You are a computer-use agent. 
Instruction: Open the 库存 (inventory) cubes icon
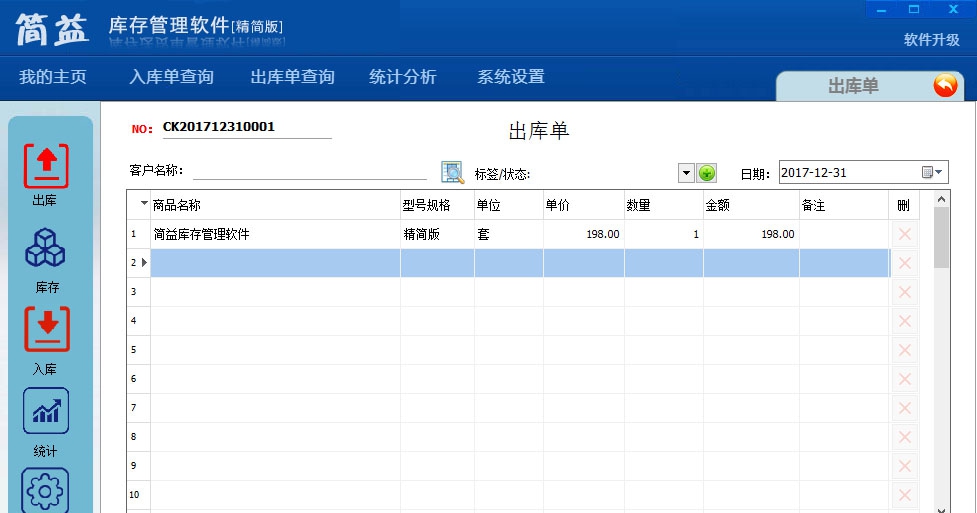click(x=45, y=247)
